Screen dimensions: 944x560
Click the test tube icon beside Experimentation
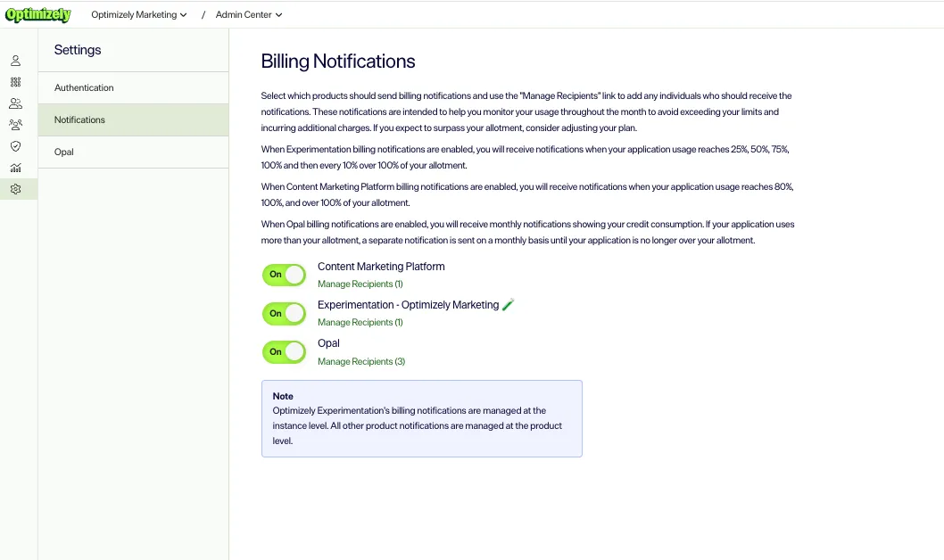[x=508, y=304]
